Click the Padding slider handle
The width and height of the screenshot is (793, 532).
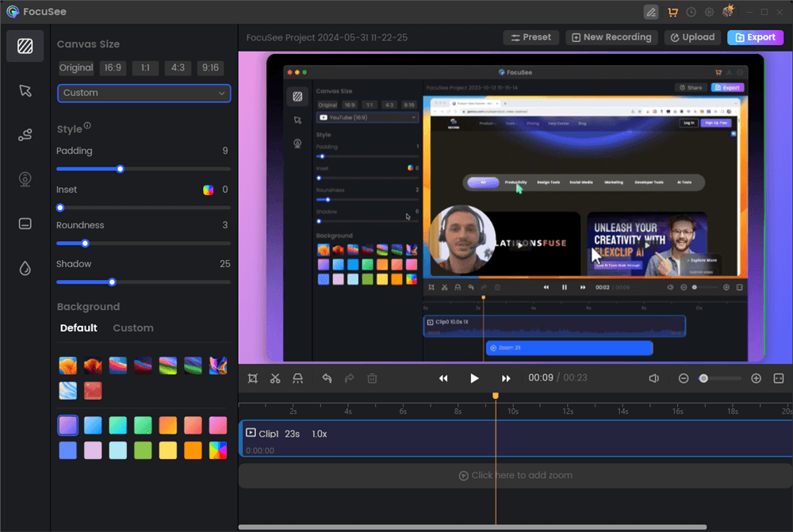tap(120, 169)
